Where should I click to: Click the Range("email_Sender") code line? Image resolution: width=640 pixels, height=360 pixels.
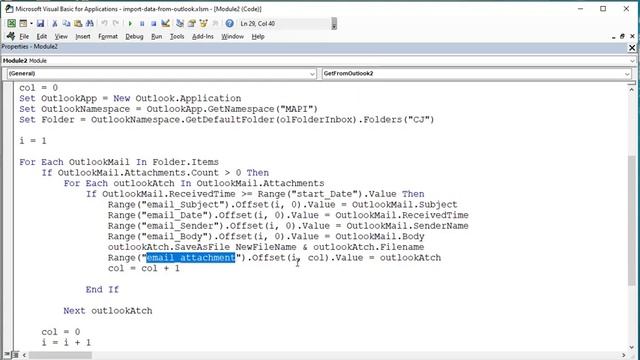[x=288, y=226]
